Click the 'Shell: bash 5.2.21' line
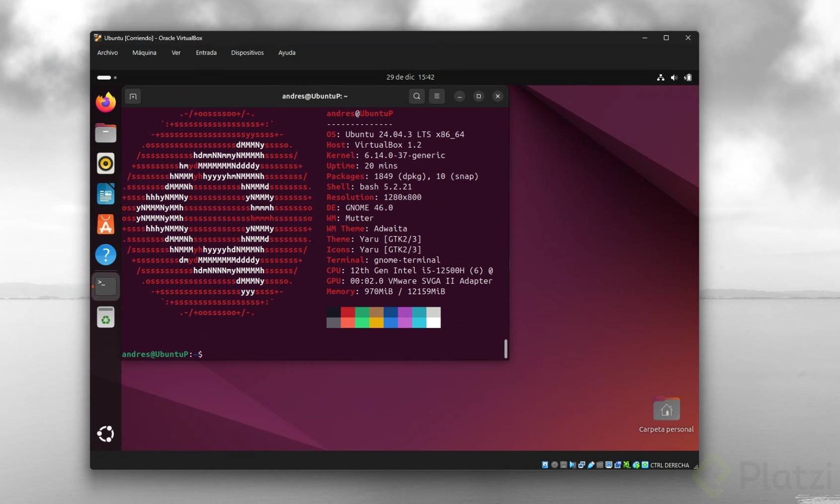 click(369, 187)
